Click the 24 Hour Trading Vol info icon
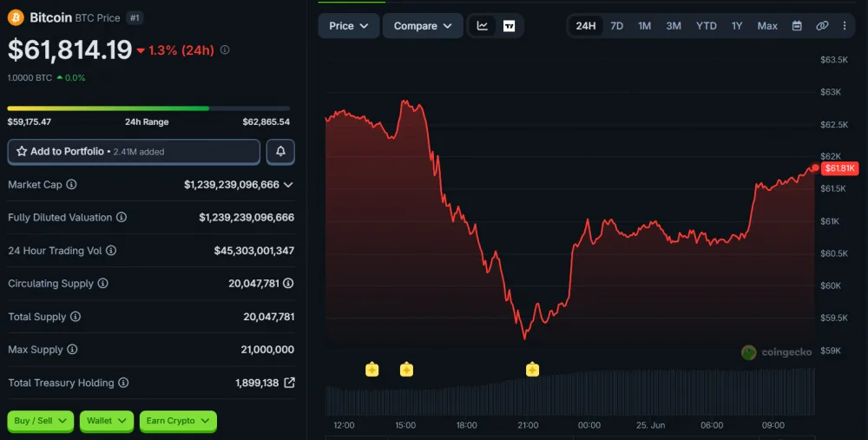868x440 pixels. coord(111,251)
